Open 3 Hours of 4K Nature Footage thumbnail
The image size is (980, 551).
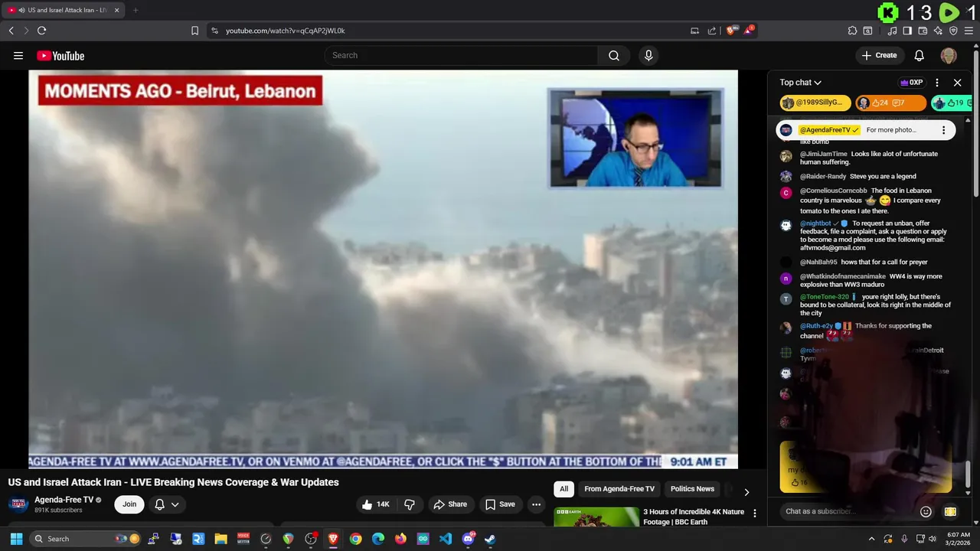tap(596, 517)
